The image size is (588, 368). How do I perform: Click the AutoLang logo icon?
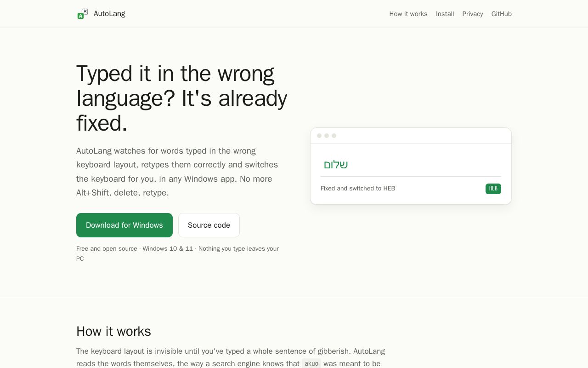(x=83, y=14)
